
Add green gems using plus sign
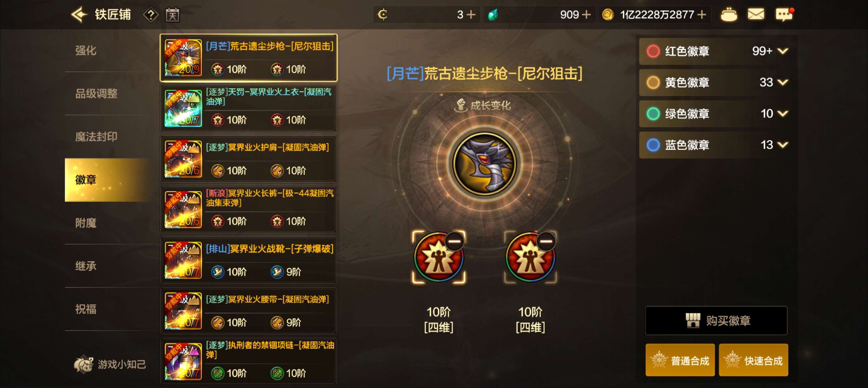pyautogui.click(x=586, y=14)
